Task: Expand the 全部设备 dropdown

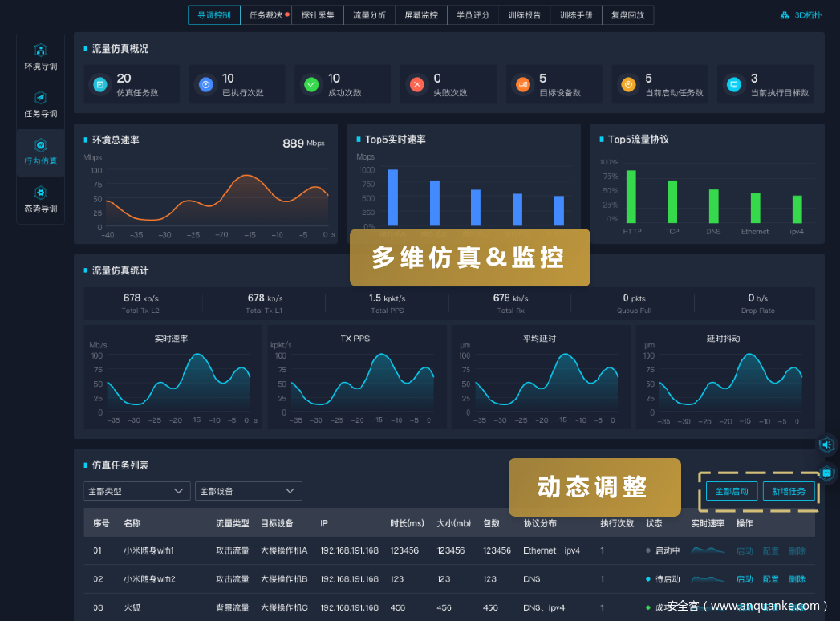Action: (x=248, y=491)
